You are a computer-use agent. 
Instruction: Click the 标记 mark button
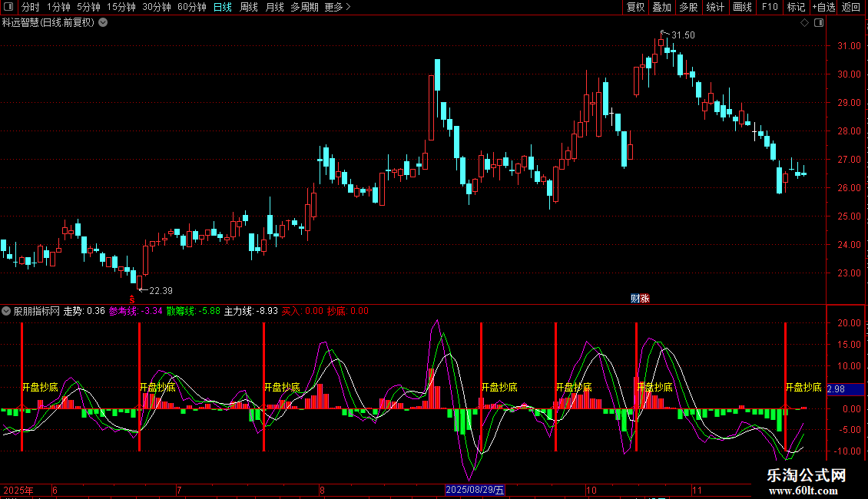796,7
